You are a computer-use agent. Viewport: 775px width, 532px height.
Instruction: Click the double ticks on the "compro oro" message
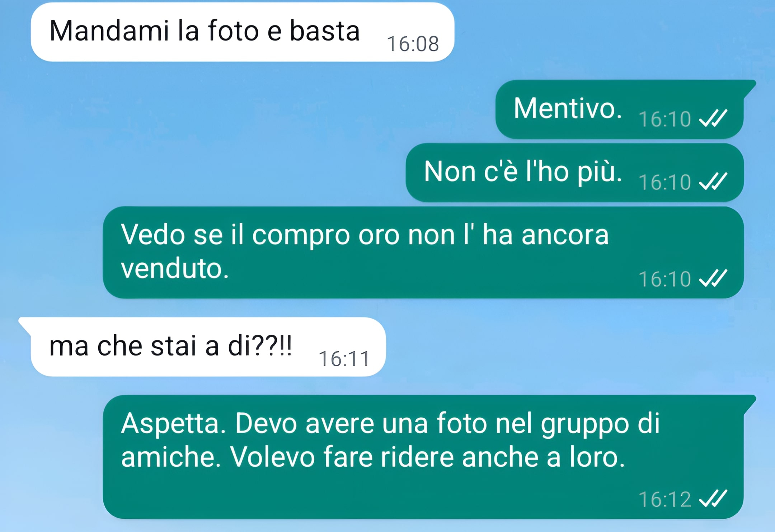click(713, 278)
